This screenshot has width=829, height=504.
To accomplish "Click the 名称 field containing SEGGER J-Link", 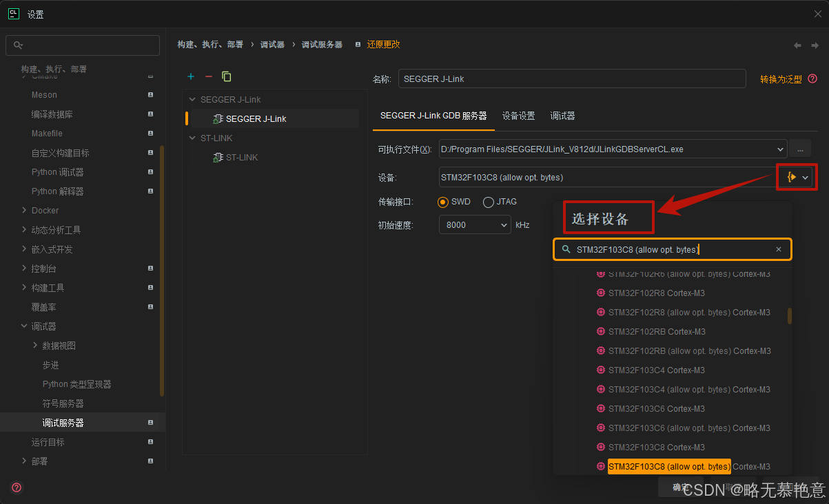I will coord(572,78).
